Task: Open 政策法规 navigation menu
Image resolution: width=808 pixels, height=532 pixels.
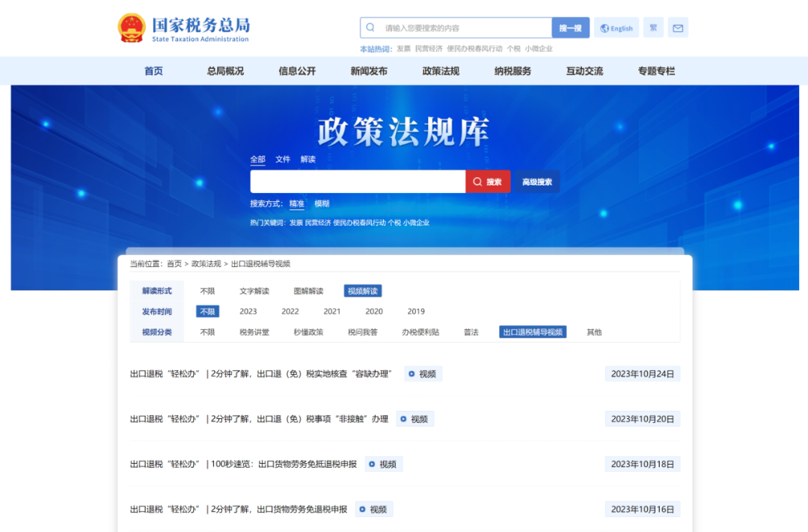Action: (441, 71)
